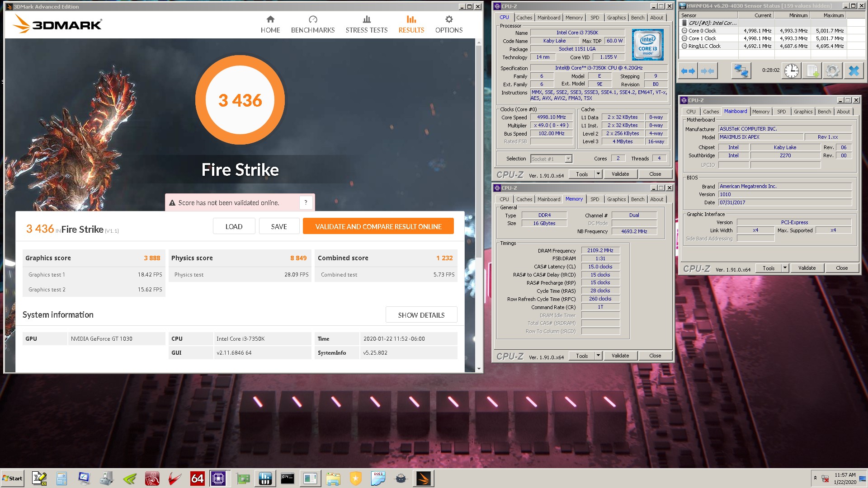Select SPD tab in CPU-Z Memory window

click(594, 199)
